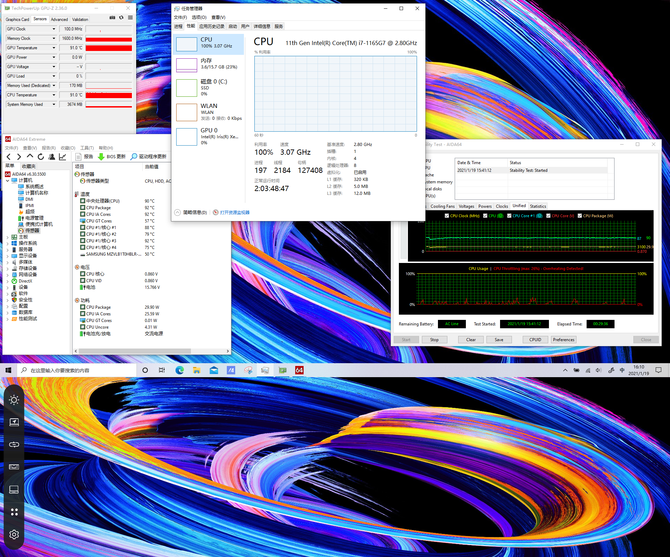670x557 pixels.
Task: Open the GPU Temperature sensor dropdown
Action: [x=54, y=48]
